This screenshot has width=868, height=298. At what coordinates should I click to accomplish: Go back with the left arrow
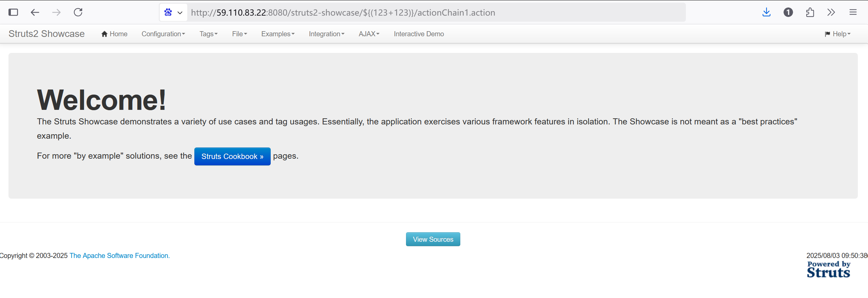(35, 13)
